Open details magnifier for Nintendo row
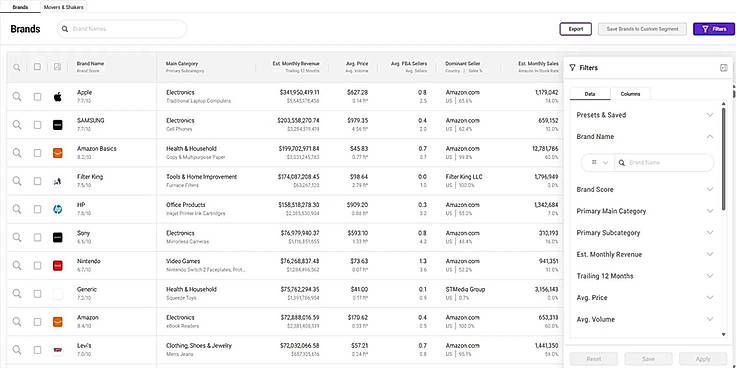The image size is (736, 368). (x=17, y=266)
